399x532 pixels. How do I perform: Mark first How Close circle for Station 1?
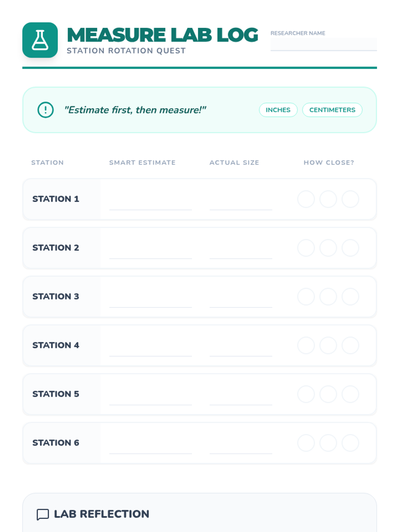(306, 199)
